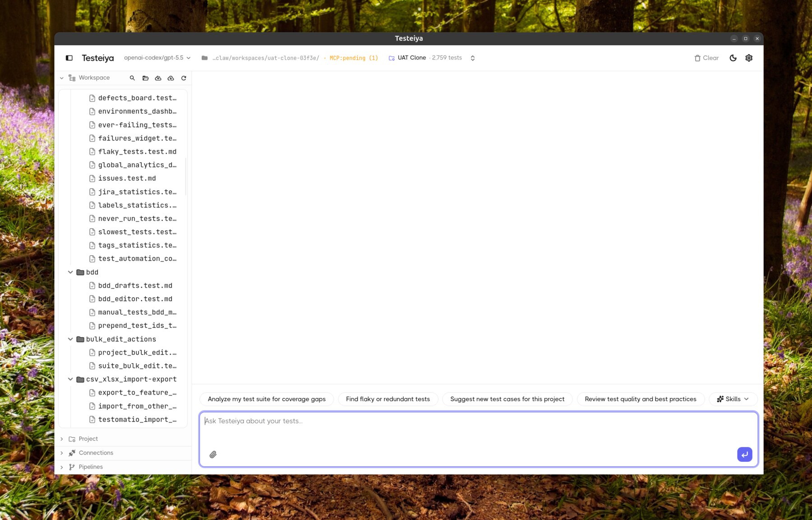Screen dimensions: 812x520
Task: Click the Testeiya app title
Action: coord(98,58)
